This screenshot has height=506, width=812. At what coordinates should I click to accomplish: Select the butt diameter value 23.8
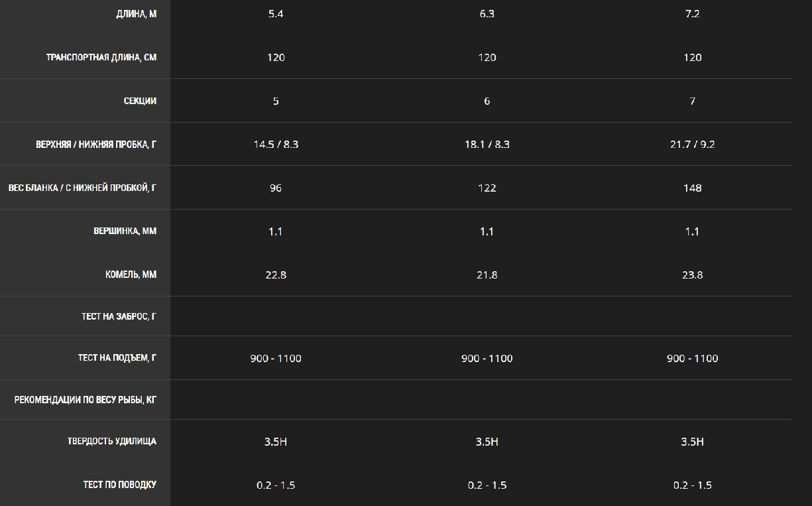coord(692,275)
